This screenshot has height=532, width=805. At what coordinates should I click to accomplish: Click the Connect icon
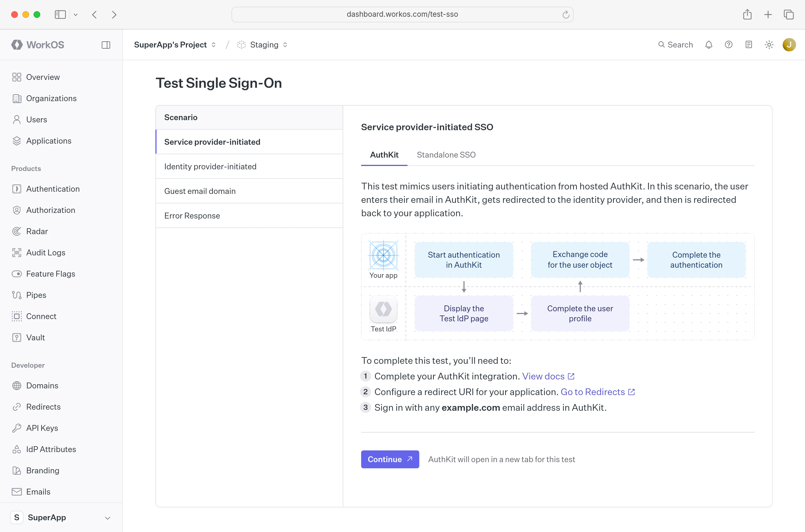[x=16, y=316]
